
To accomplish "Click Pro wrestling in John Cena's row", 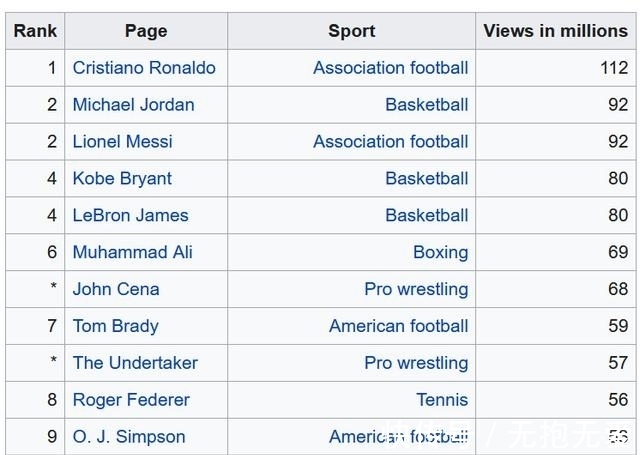I will [416, 290].
